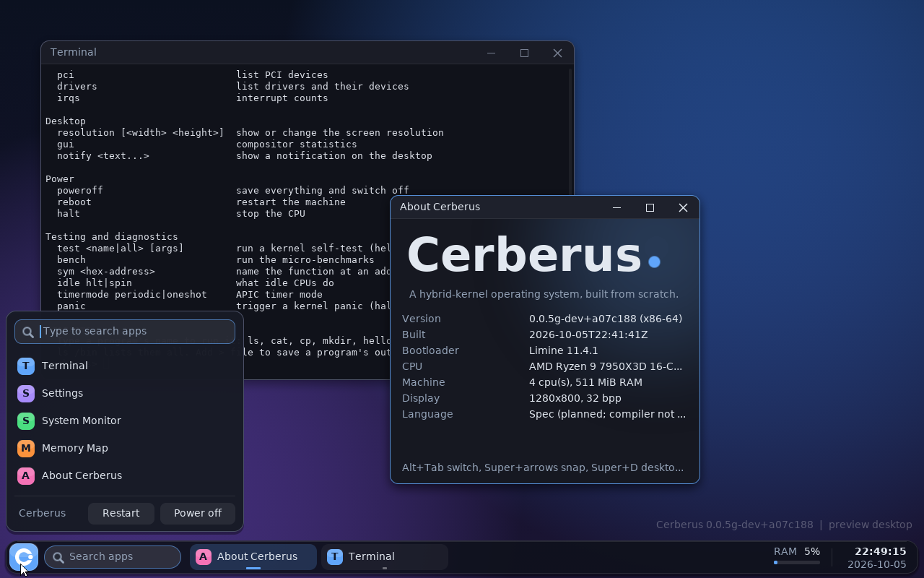Viewport: 924px width, 578px height.
Task: Maximize the About Cerberus window
Action: tap(650, 207)
